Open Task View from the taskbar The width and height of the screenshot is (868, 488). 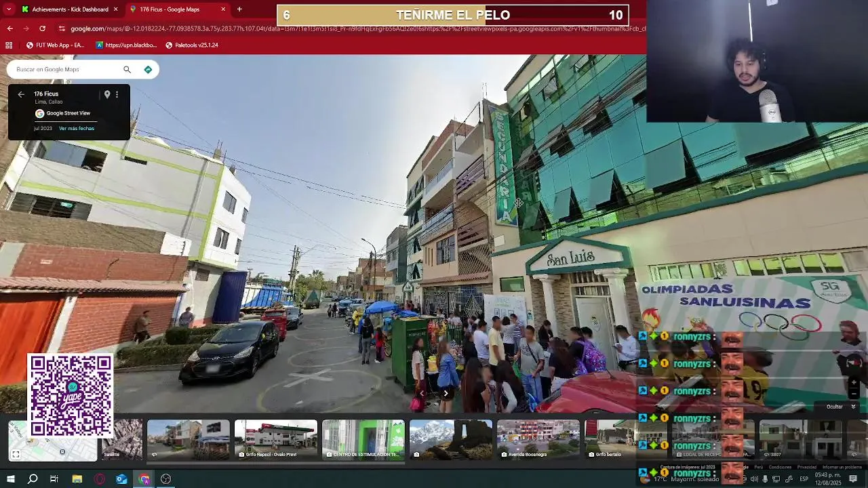tap(54, 479)
